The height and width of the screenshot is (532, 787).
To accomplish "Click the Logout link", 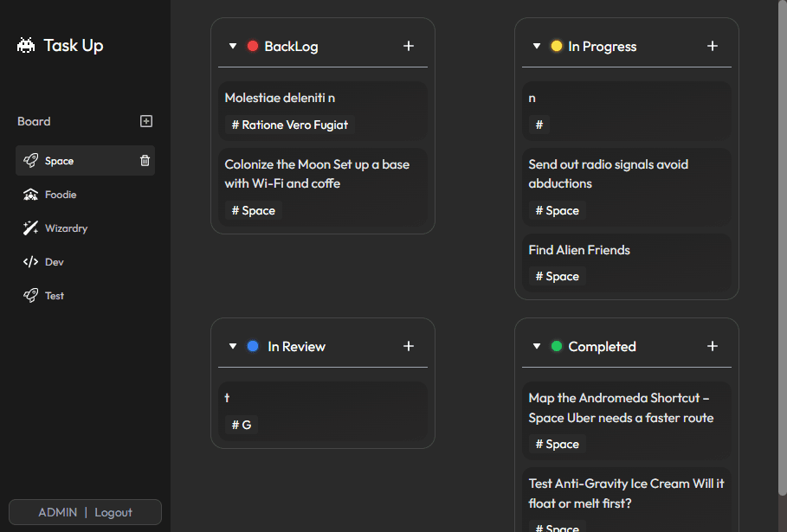I will (113, 512).
